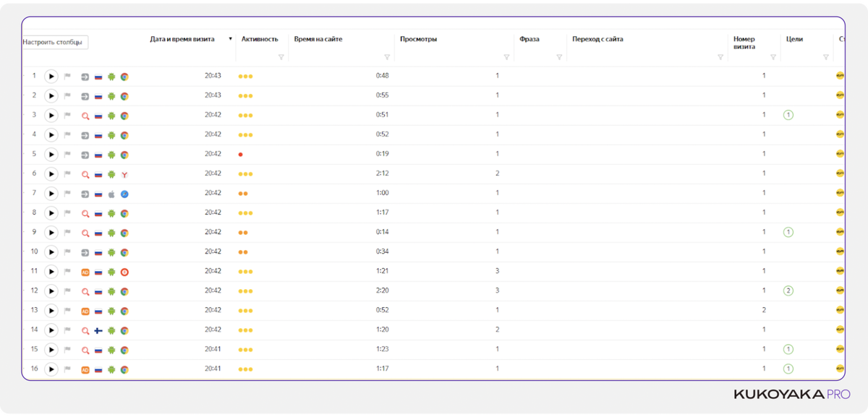Viewport: 868px width, 417px height.
Task: Click the Настроить столбцы button
Action: pos(54,42)
